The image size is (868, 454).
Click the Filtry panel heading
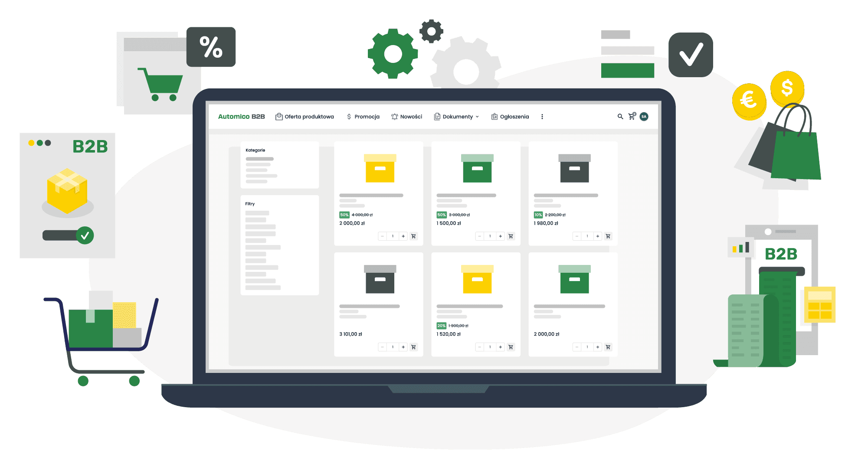250,204
